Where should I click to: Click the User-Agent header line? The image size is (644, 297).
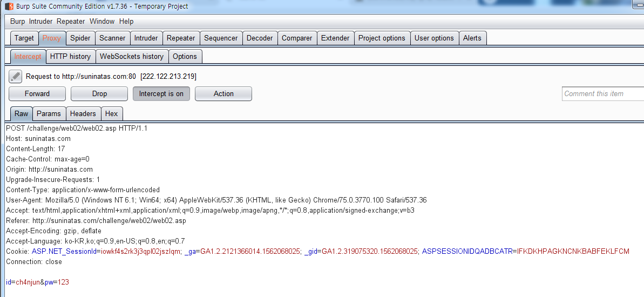216,200
